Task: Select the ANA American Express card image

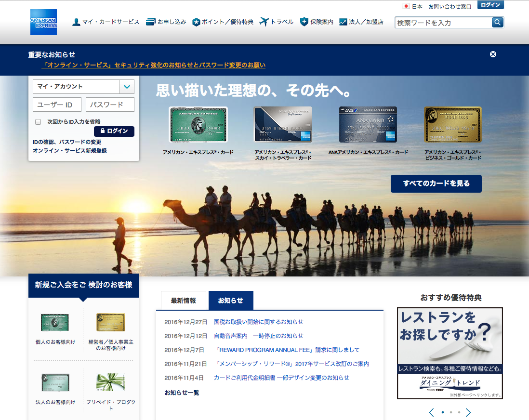Action: pos(368,124)
